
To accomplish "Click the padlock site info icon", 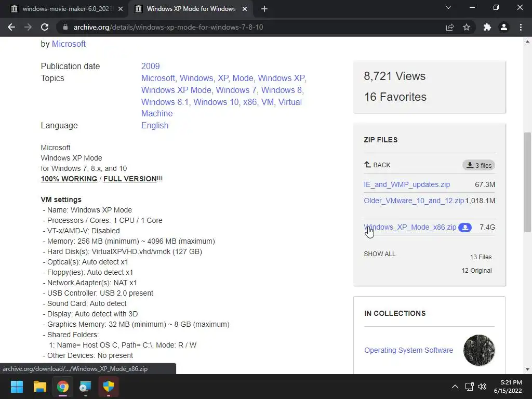I will 65,27.
